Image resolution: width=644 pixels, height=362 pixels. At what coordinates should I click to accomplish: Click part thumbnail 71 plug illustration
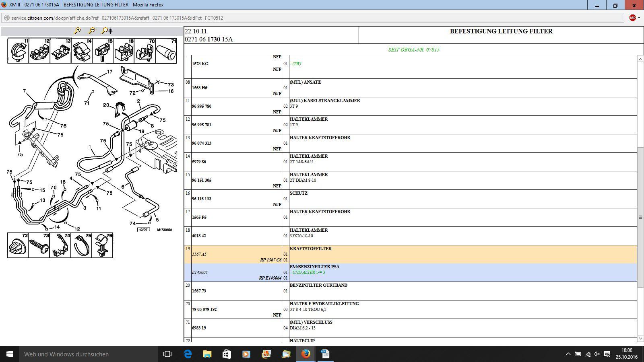(x=165, y=51)
